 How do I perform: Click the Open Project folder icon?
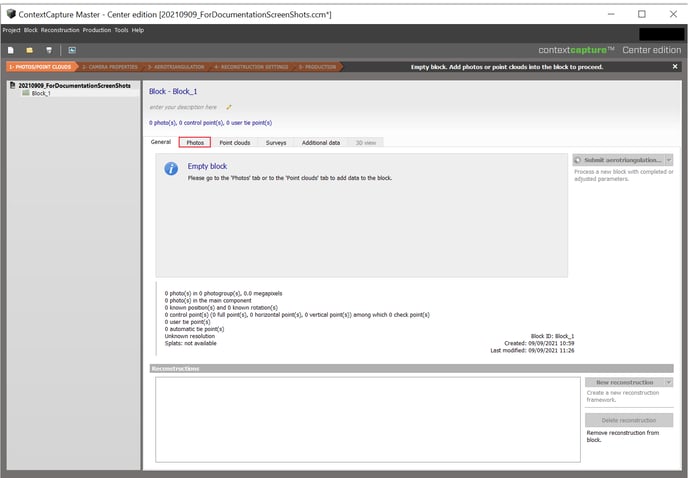30,49
